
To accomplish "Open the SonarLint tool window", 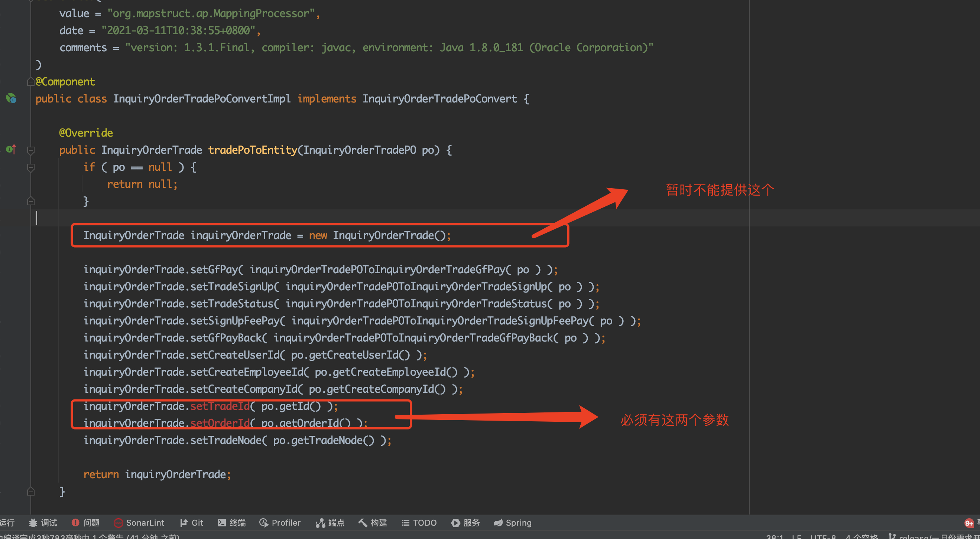I will (139, 523).
